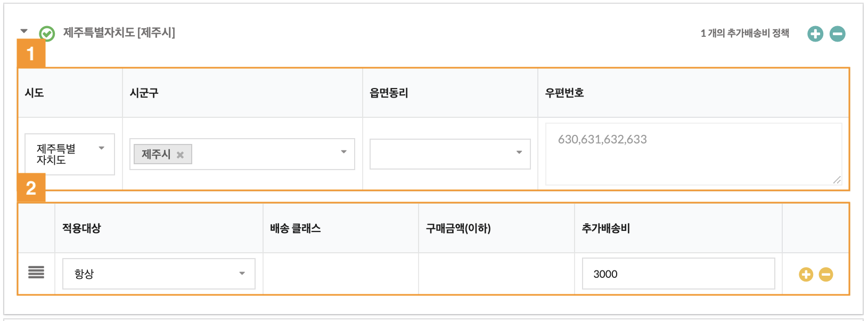Click the teal plus icon to add policy
This screenshot has height=321, width=868.
point(815,34)
